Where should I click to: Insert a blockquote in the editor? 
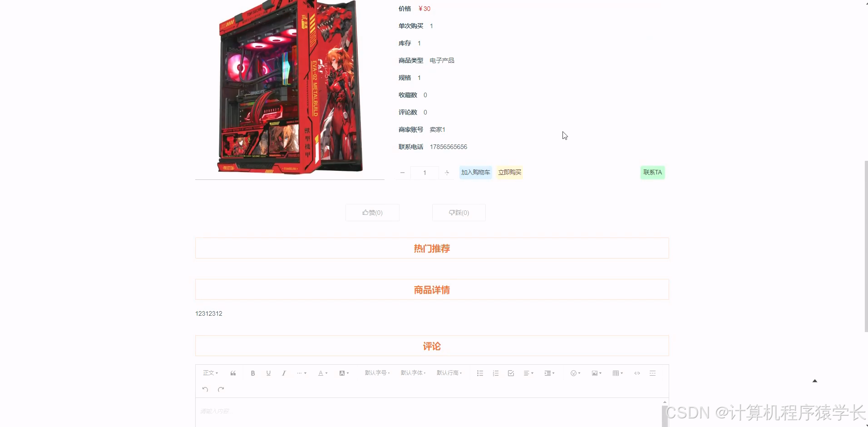coord(232,373)
